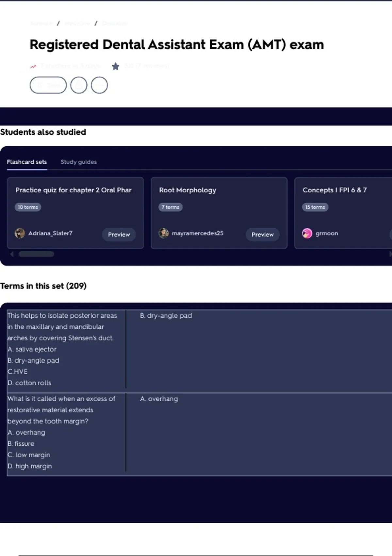The height and width of the screenshot is (556, 392).
Task: Click the Save button under the title
Action: (x=48, y=85)
